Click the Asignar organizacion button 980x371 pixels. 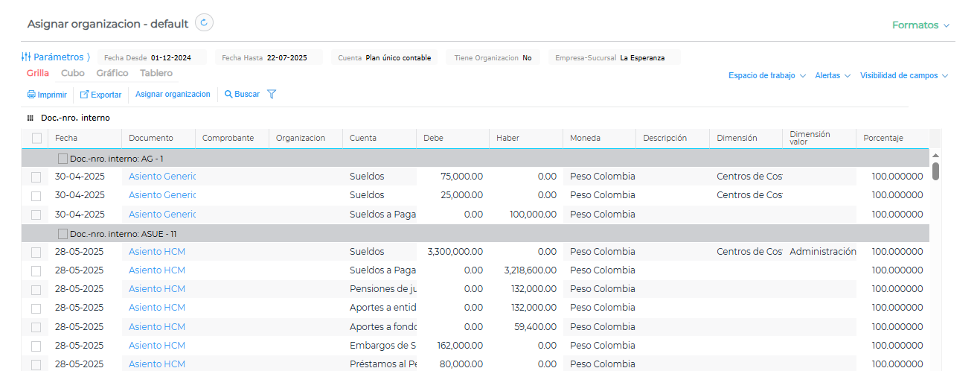[x=173, y=95]
